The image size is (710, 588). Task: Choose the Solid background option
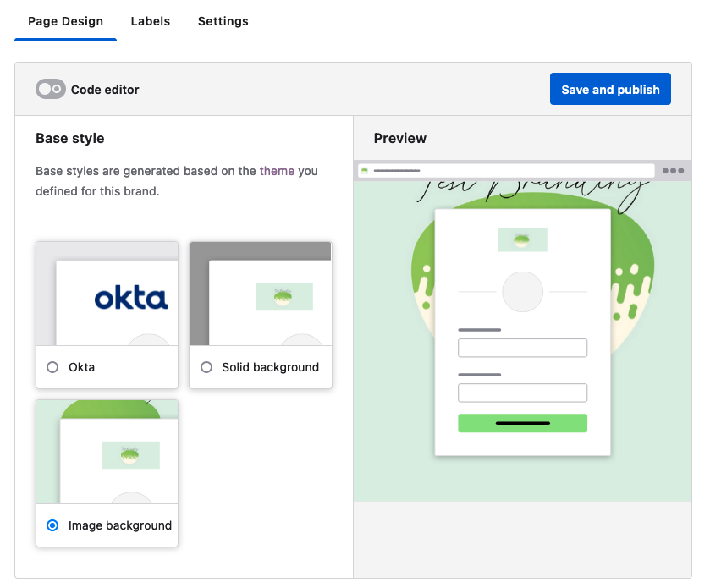coord(206,367)
